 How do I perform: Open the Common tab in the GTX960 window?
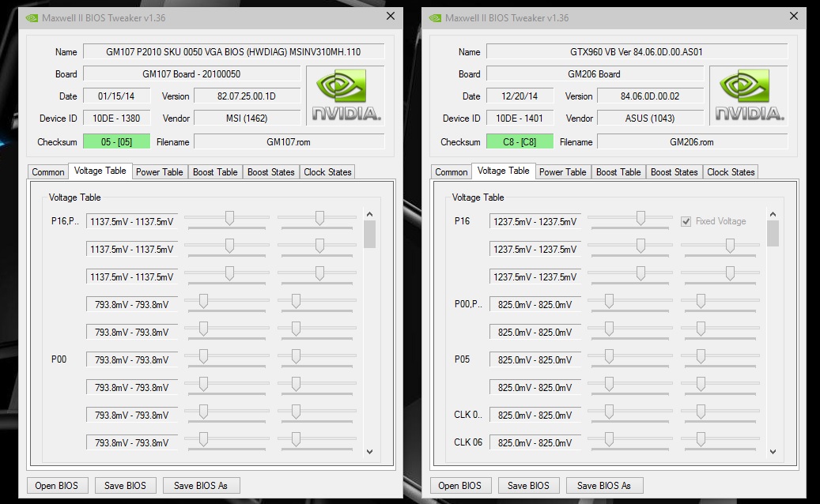tap(452, 172)
